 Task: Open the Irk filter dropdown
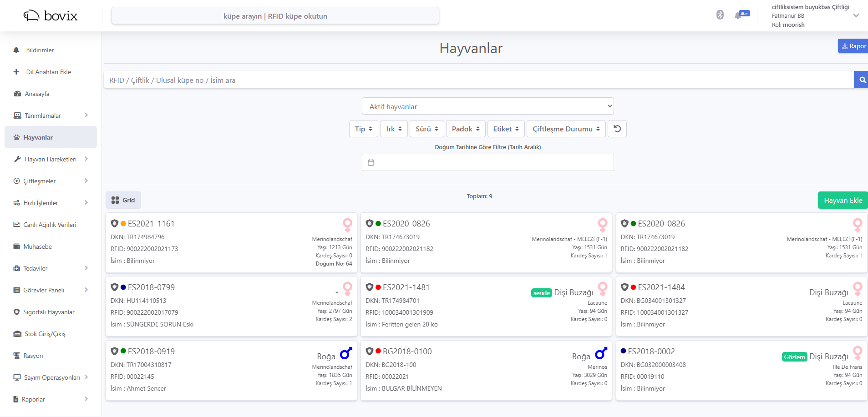click(394, 129)
